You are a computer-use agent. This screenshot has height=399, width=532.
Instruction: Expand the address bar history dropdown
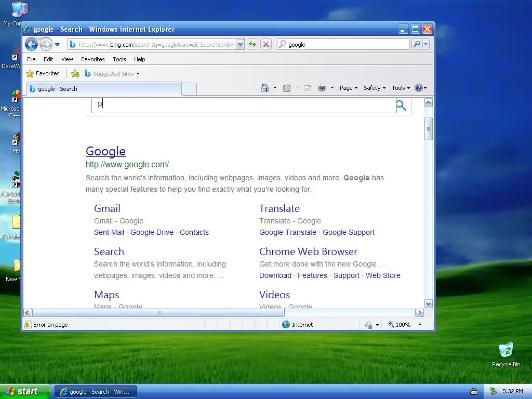[240, 45]
